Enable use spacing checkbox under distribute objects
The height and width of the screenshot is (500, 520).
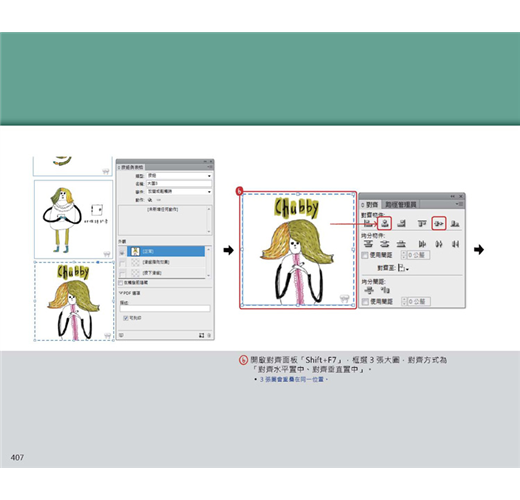(365, 255)
